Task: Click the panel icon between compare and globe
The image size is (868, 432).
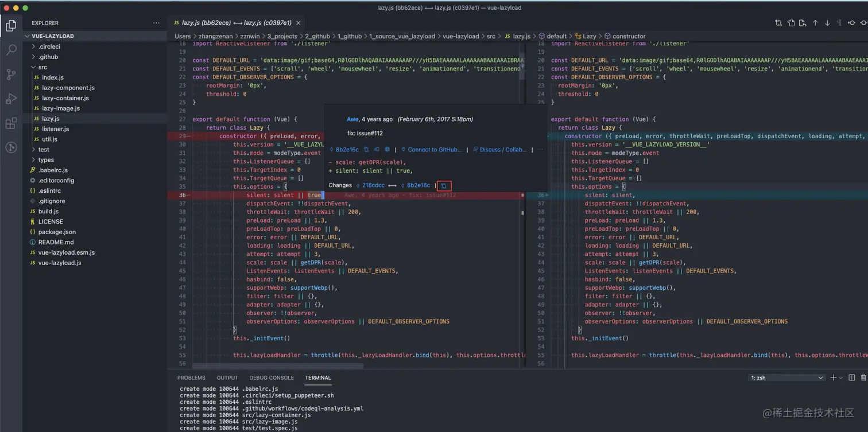Action: 377,150
